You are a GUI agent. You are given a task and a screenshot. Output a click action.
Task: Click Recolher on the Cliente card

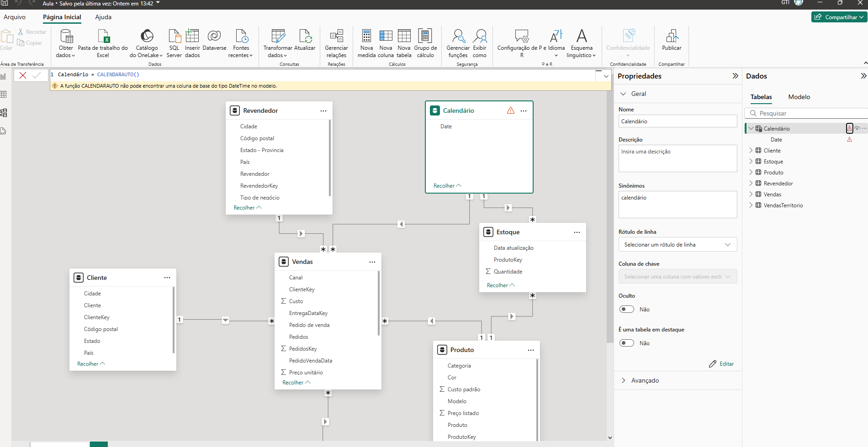pos(91,364)
